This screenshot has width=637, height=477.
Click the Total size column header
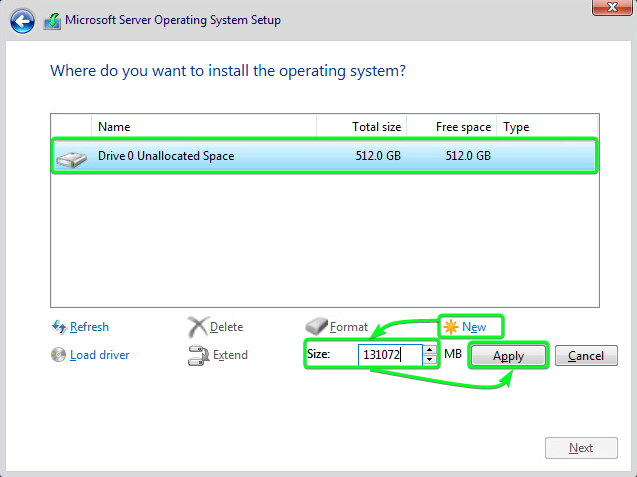click(361, 127)
